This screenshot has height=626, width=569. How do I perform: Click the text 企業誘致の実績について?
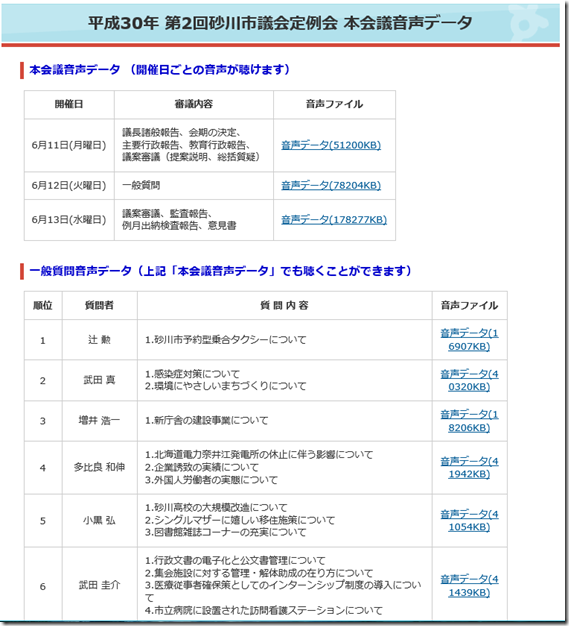[206, 467]
